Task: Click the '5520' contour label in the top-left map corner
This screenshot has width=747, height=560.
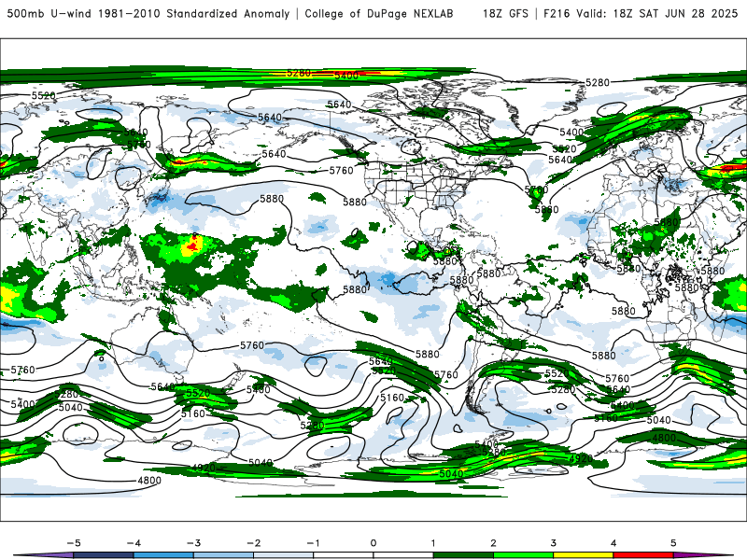Action: (44, 95)
